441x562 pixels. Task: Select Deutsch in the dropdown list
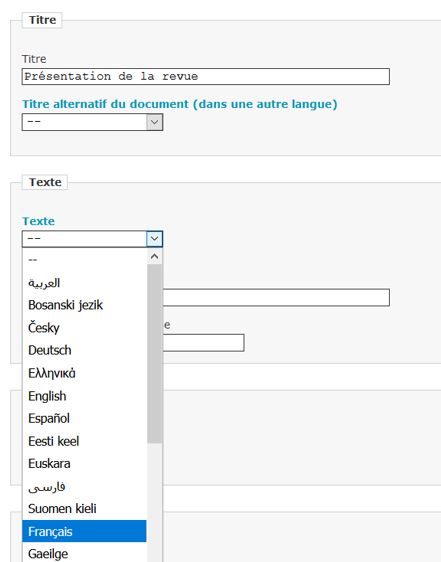point(84,350)
